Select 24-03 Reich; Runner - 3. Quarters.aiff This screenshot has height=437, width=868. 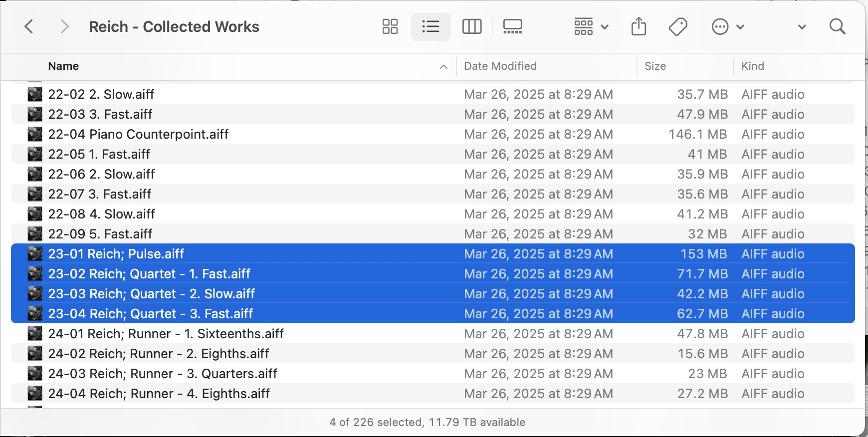[x=163, y=374]
